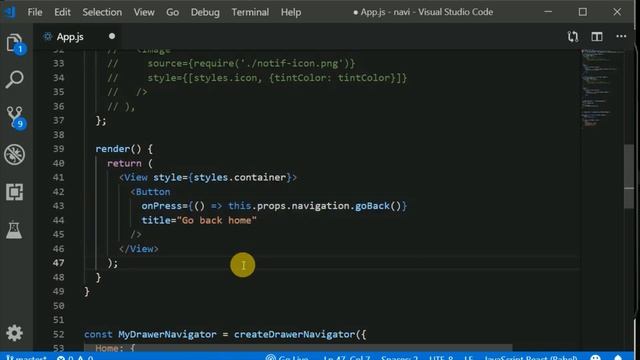Open the More Actions ellipsis menu
This screenshot has width=640, height=360.
[621, 37]
